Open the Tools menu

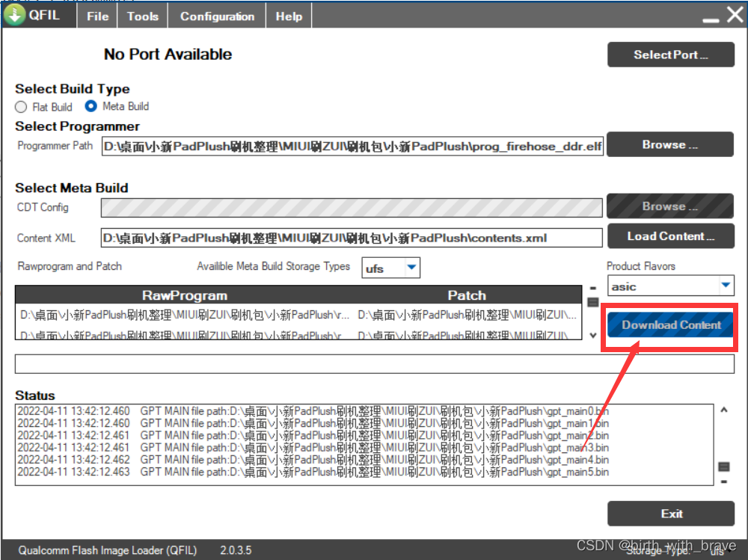[143, 16]
